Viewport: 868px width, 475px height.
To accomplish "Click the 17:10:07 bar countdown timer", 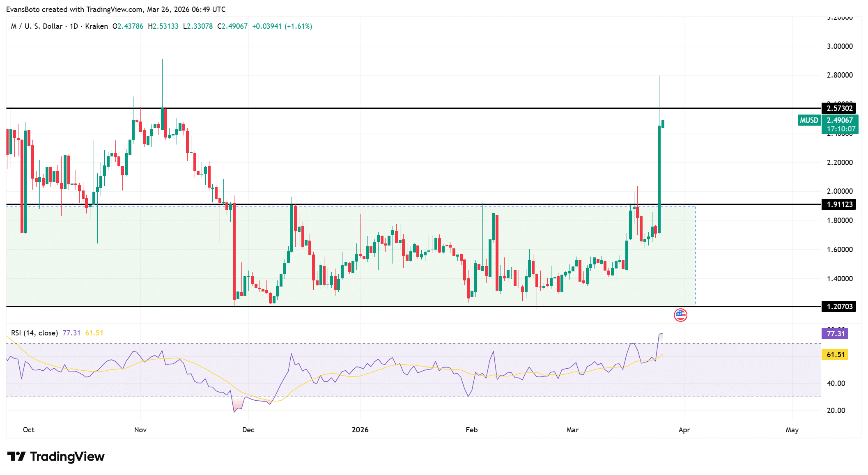I will click(841, 129).
